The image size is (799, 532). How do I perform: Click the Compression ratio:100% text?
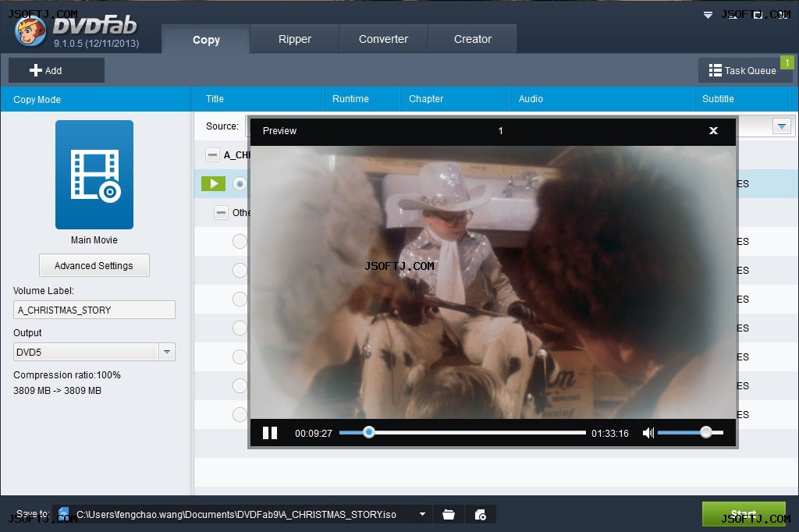point(67,375)
